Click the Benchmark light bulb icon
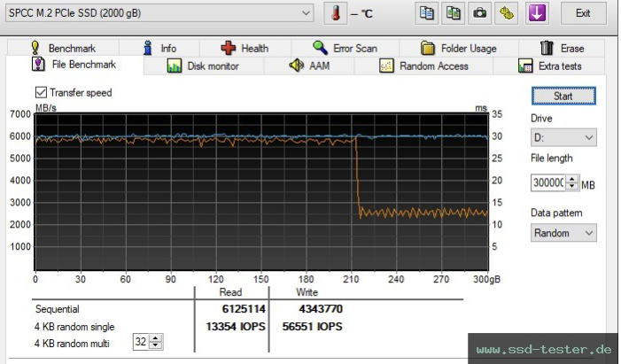The height and width of the screenshot is (364, 621). click(x=35, y=48)
